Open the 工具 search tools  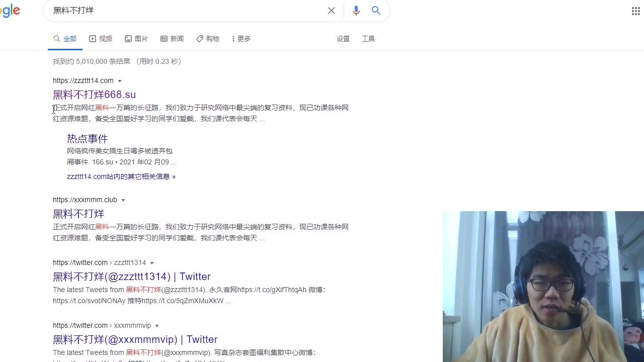368,39
